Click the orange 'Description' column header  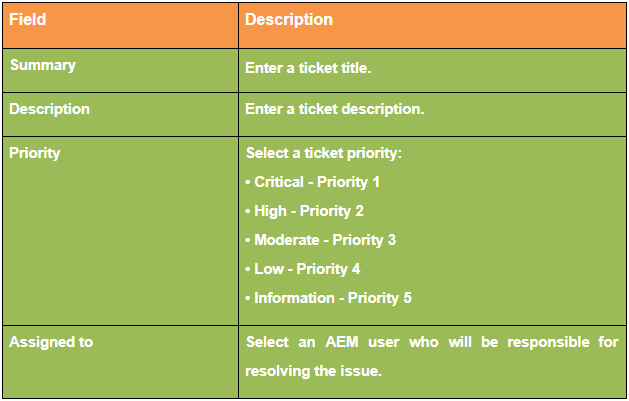click(289, 20)
